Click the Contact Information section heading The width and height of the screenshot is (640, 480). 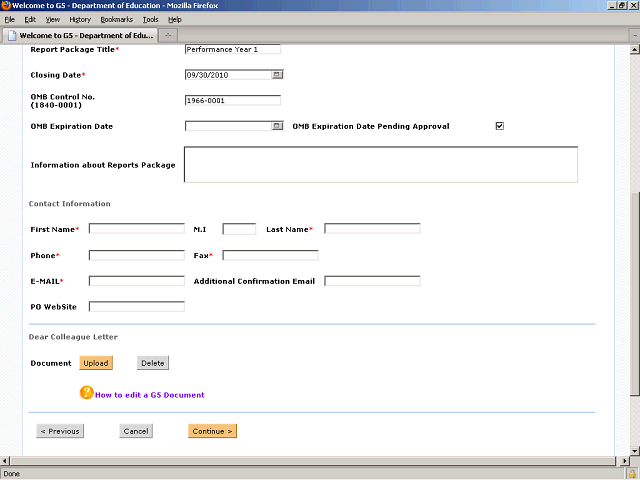click(x=69, y=204)
